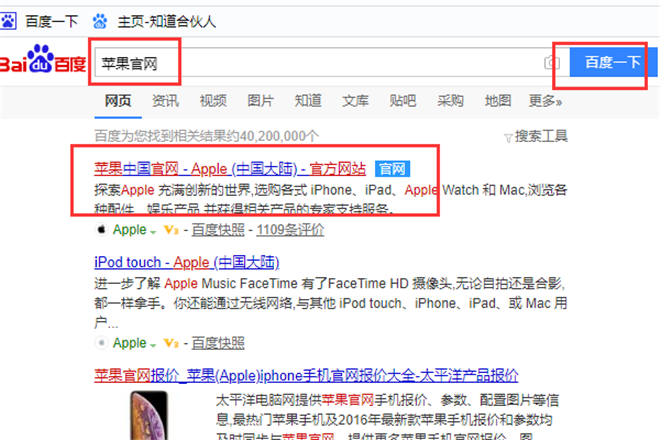Click the 官网 official badge

coord(392,169)
